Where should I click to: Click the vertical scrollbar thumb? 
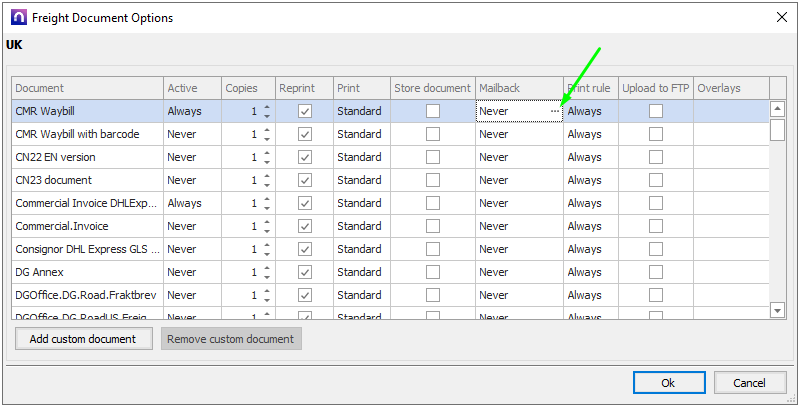pyautogui.click(x=777, y=130)
